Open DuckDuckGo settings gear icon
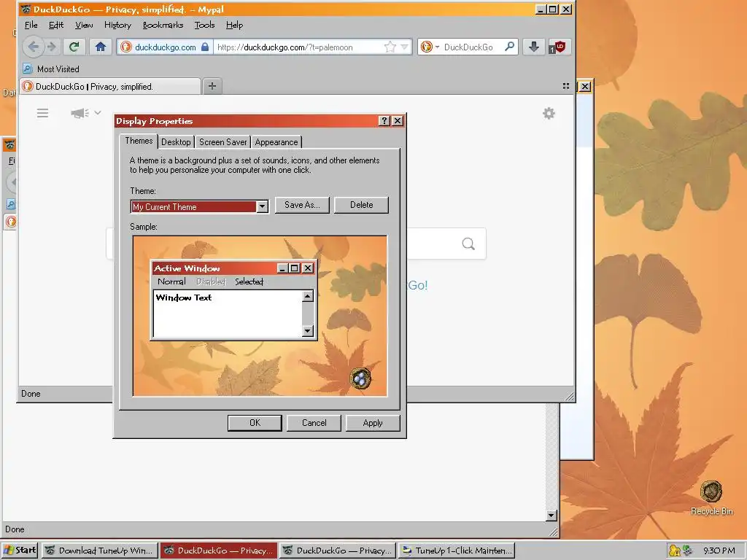Viewport: 747px width, 560px height. [x=549, y=113]
